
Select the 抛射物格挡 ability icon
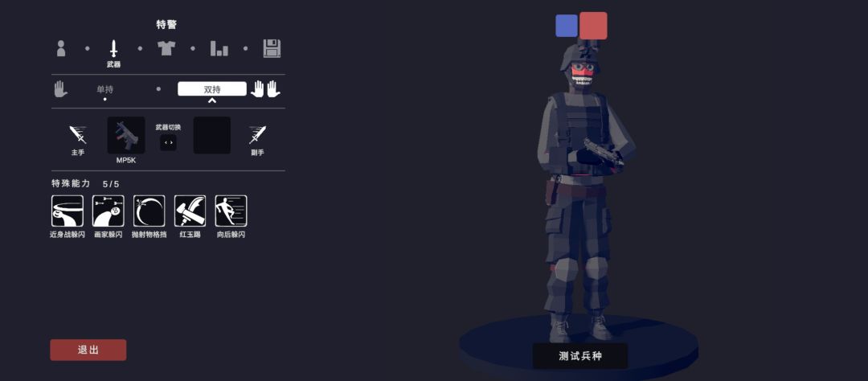pyautogui.click(x=149, y=211)
